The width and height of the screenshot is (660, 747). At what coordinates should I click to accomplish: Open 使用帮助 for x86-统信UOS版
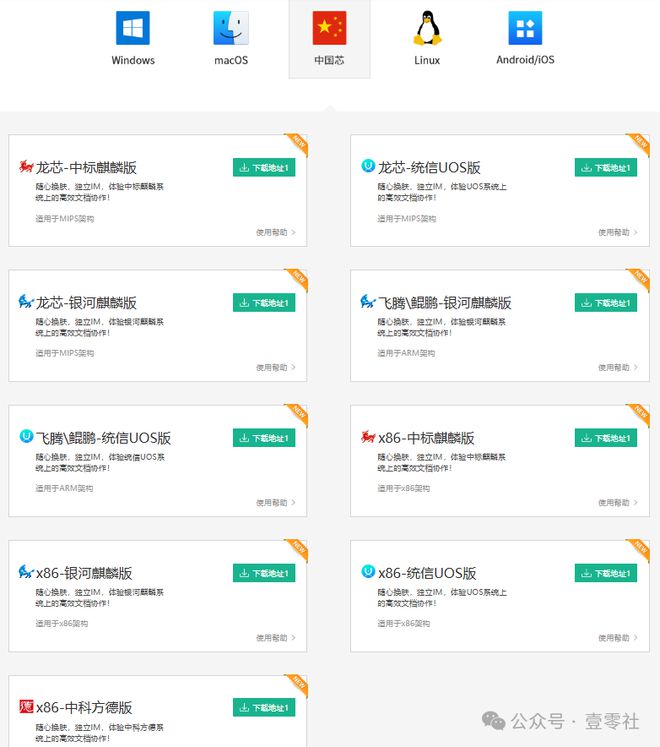pyautogui.click(x=618, y=637)
